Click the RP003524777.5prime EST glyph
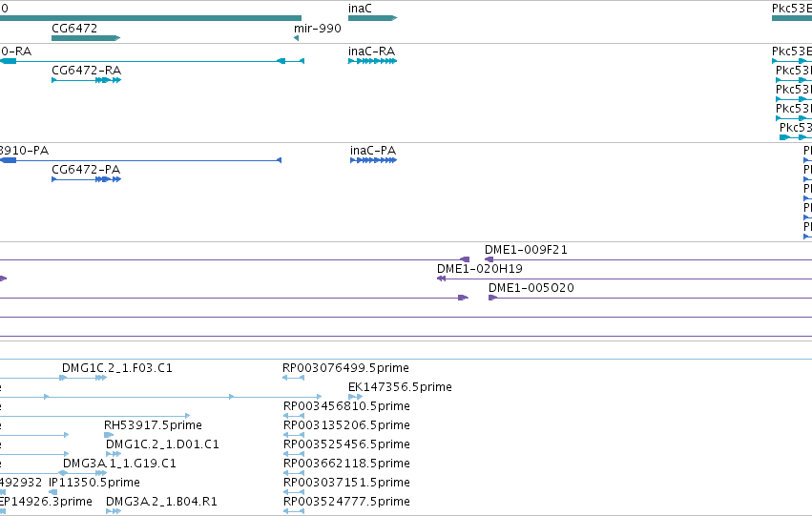The image size is (812, 516). point(294,512)
